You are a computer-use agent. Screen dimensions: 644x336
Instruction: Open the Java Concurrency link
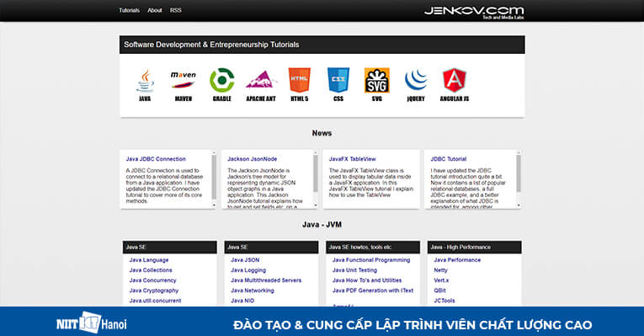tap(152, 280)
